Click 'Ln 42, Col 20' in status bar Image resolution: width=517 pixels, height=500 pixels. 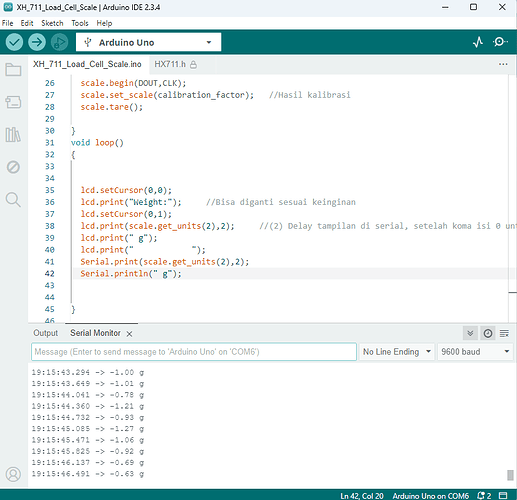coord(362,496)
